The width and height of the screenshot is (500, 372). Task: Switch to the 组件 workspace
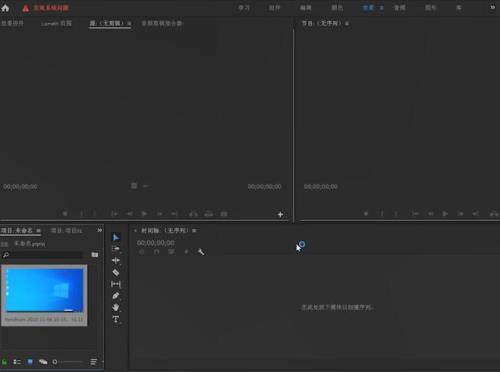(x=274, y=8)
